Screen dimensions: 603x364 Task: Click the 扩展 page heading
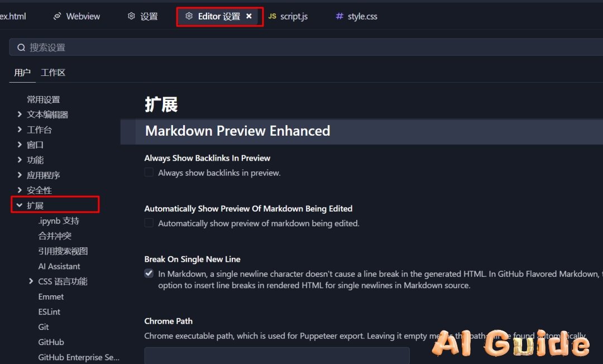click(161, 104)
